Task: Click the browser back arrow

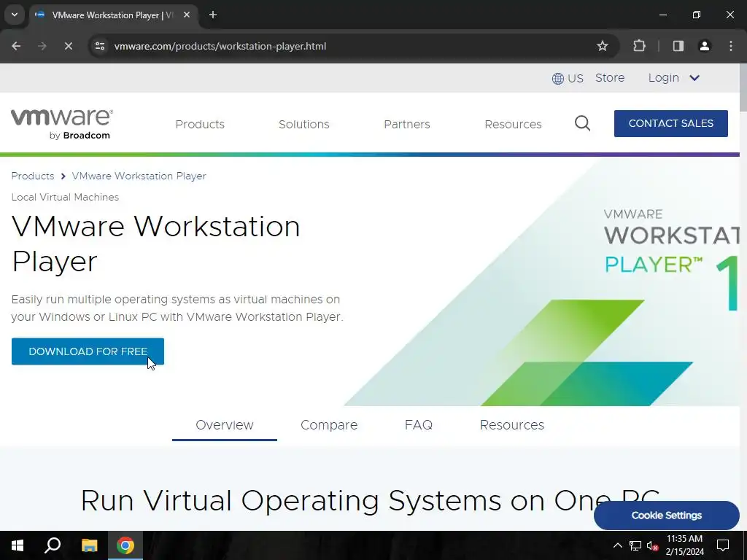Action: (16, 46)
